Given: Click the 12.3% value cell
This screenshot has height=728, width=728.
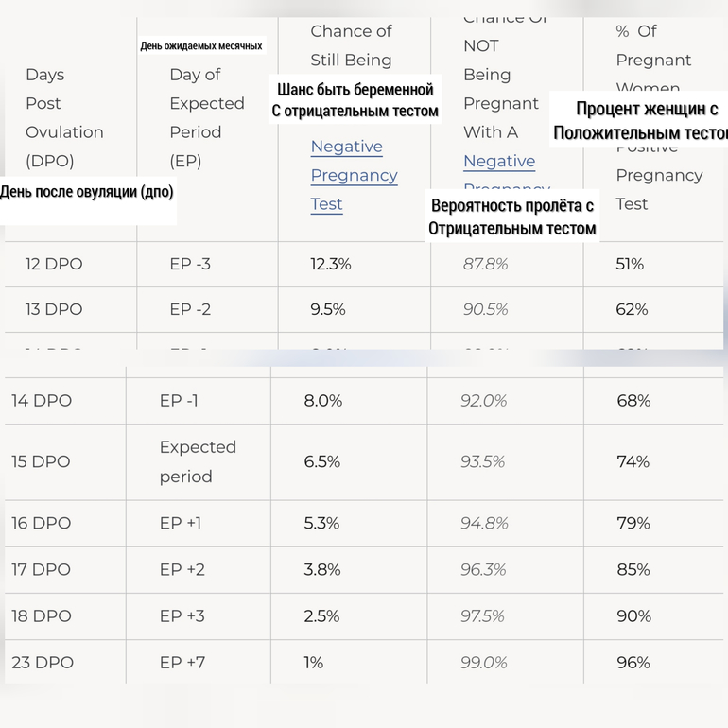Looking at the screenshot, I should (331, 264).
